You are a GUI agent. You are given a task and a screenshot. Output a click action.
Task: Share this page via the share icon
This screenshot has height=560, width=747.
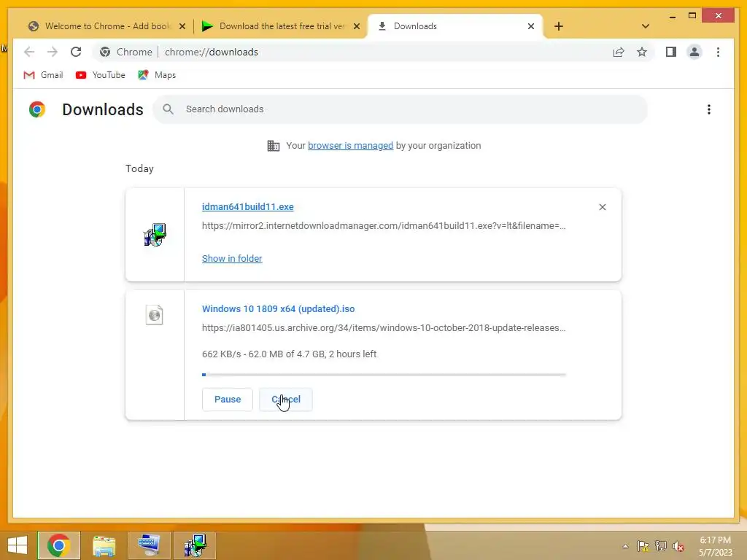click(619, 52)
